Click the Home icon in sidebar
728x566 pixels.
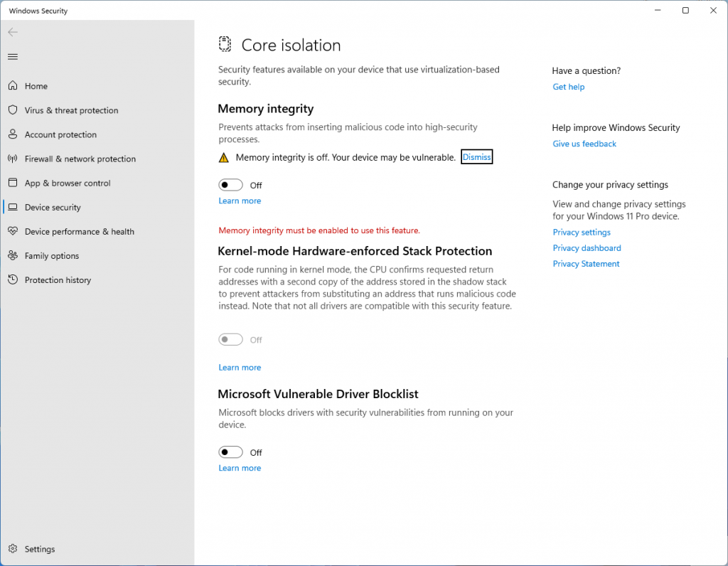[x=13, y=86]
